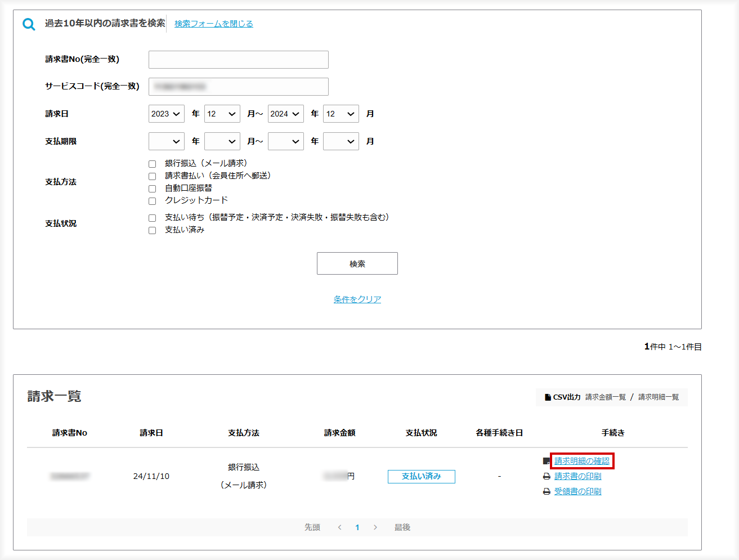Check the クレジットカード payment method

[x=151, y=201]
